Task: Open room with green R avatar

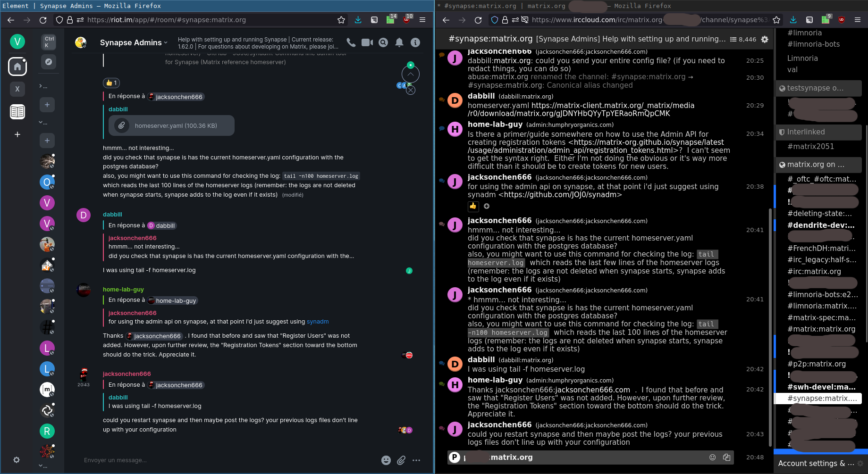Action: click(x=47, y=431)
